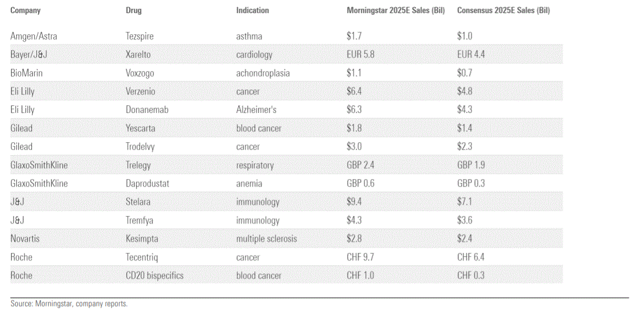Image resolution: width=644 pixels, height=318 pixels.
Task: Select the Xarelto drug name
Action: pos(138,55)
